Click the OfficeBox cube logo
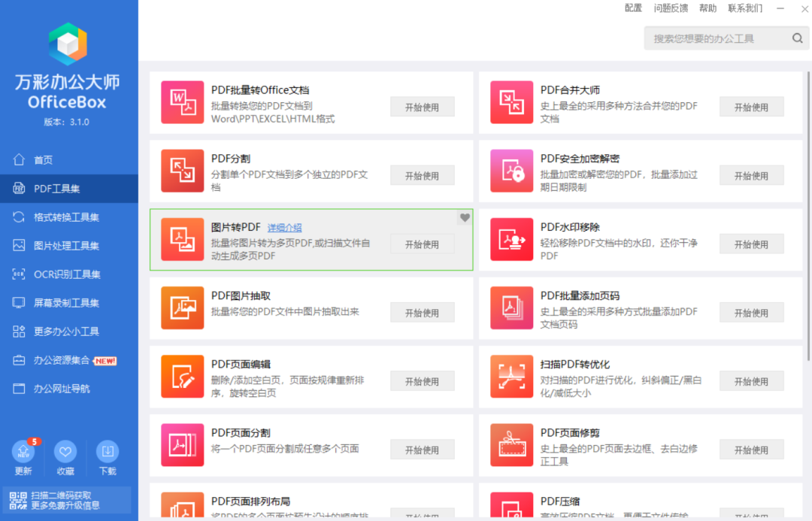Image resolution: width=812 pixels, height=521 pixels. click(68, 44)
